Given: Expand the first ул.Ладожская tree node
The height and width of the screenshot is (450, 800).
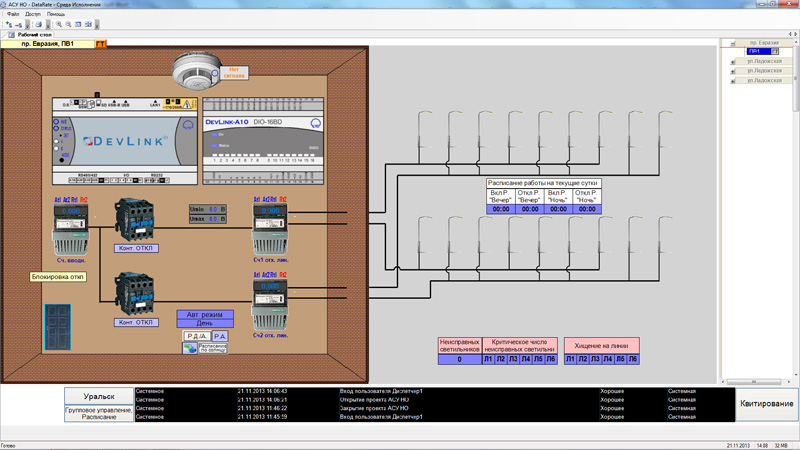Looking at the screenshot, I should coord(733,62).
